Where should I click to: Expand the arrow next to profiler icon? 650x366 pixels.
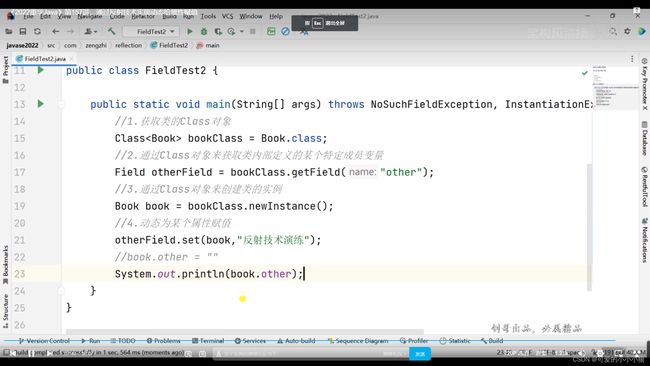[241, 32]
